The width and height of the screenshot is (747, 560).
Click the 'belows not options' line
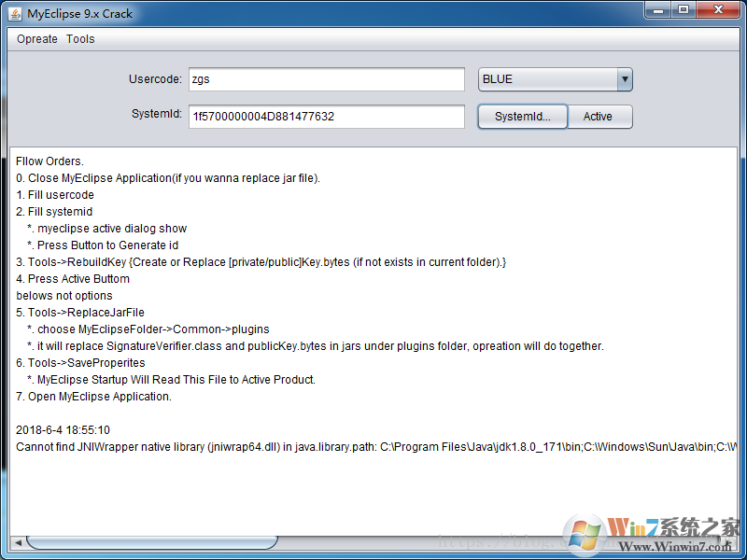point(64,296)
